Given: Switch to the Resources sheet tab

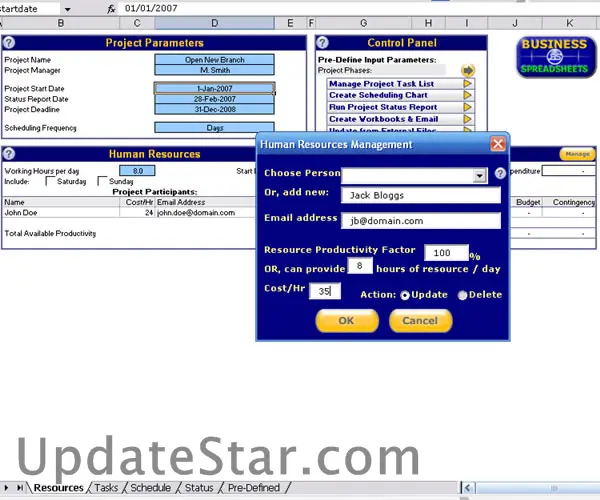Looking at the screenshot, I should pyautogui.click(x=59, y=488).
